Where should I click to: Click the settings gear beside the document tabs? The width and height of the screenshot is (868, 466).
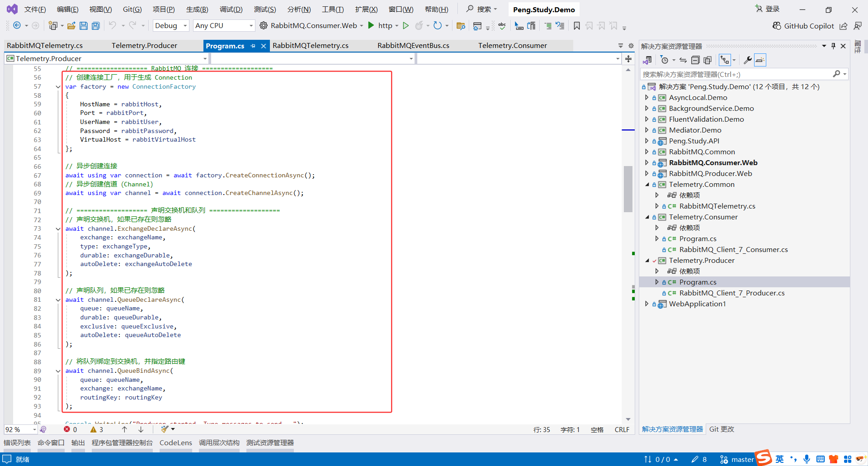pos(631,46)
